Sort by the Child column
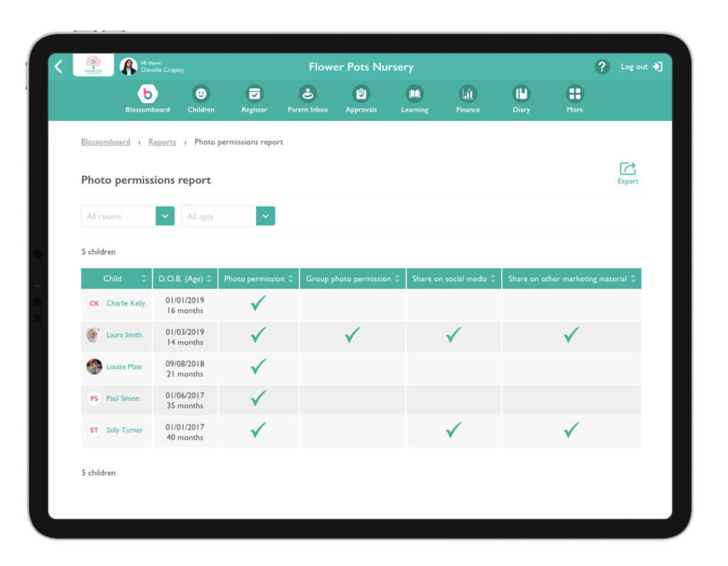This screenshot has height=566, width=728. (x=144, y=279)
